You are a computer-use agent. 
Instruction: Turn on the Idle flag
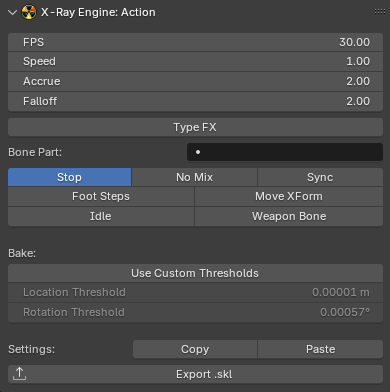coord(101,216)
